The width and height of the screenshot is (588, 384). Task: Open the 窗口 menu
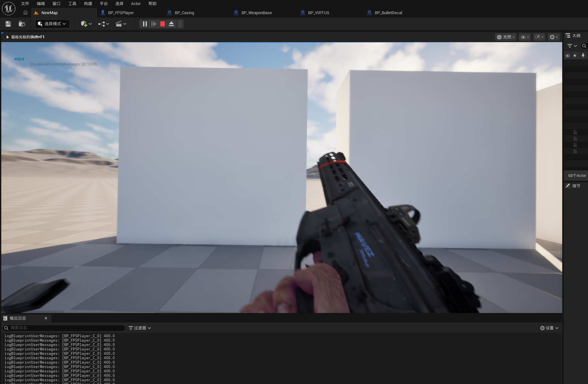click(57, 4)
